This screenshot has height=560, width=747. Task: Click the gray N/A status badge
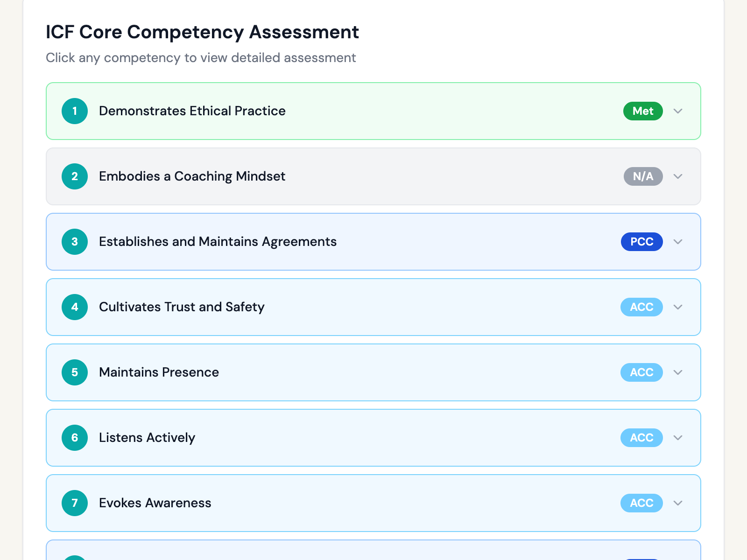[x=643, y=176]
